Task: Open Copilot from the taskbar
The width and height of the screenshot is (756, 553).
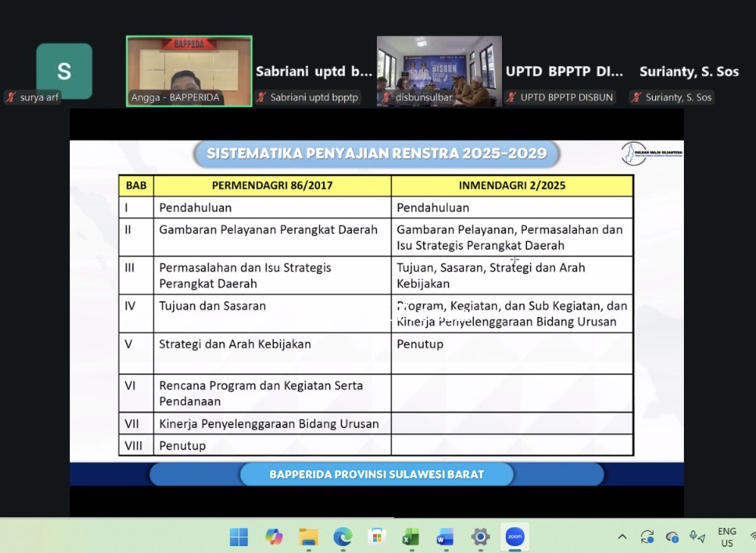Action: pos(273,537)
